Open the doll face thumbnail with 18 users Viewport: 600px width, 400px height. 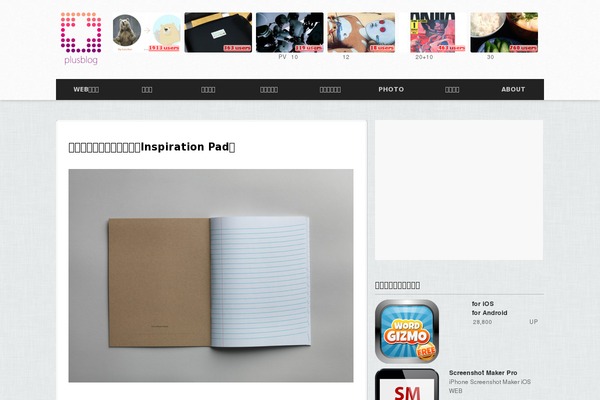click(x=361, y=33)
